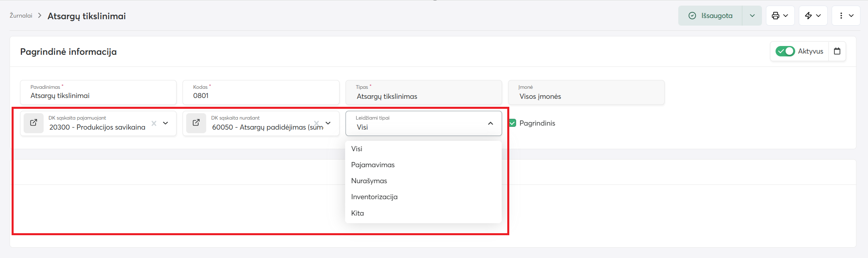Go back to Žurnalai breadcrumb

point(21,16)
